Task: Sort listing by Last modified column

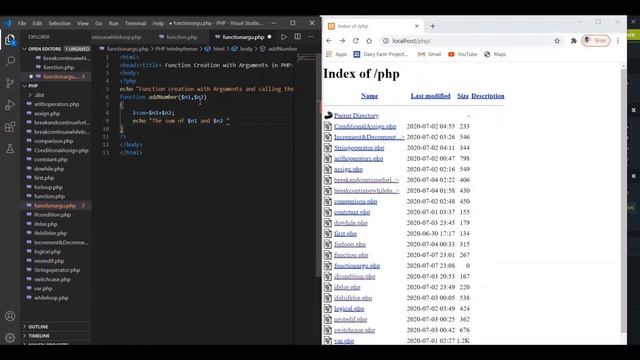Action: pyautogui.click(x=431, y=96)
